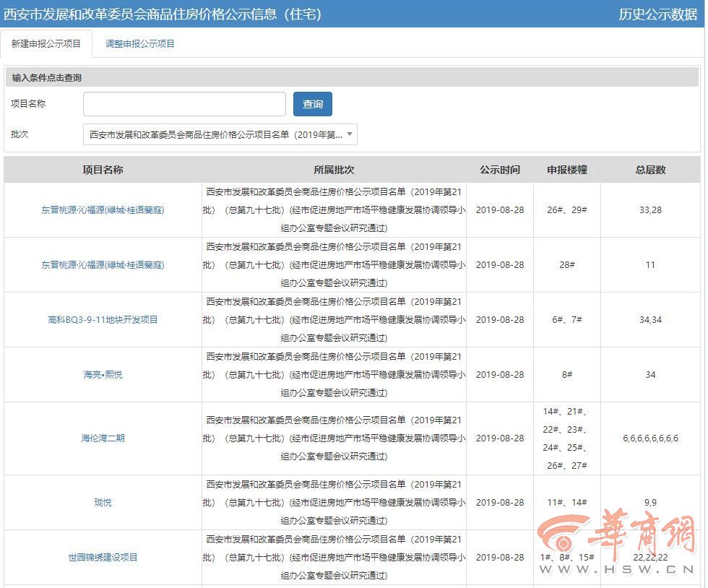Click the 申报楼幢 column header

(x=567, y=170)
